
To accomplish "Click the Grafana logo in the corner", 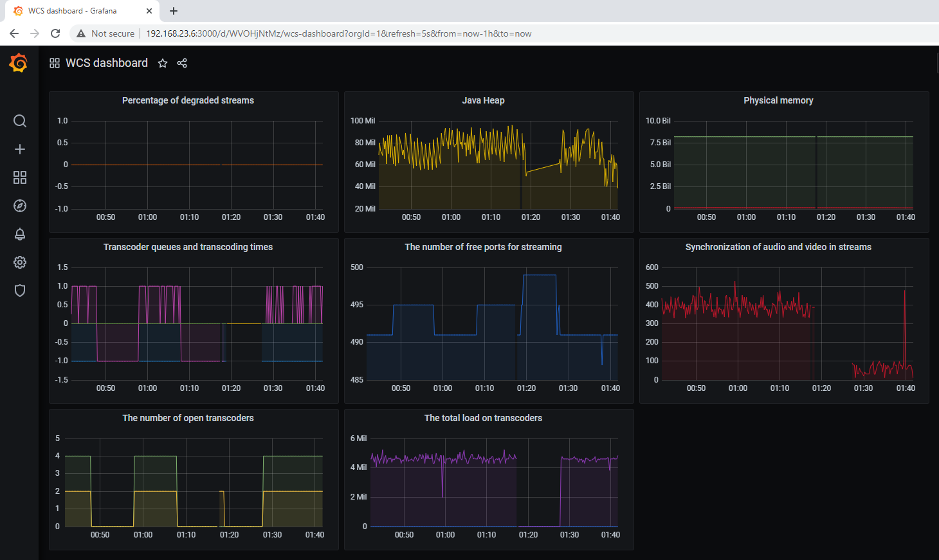I will click(x=17, y=62).
